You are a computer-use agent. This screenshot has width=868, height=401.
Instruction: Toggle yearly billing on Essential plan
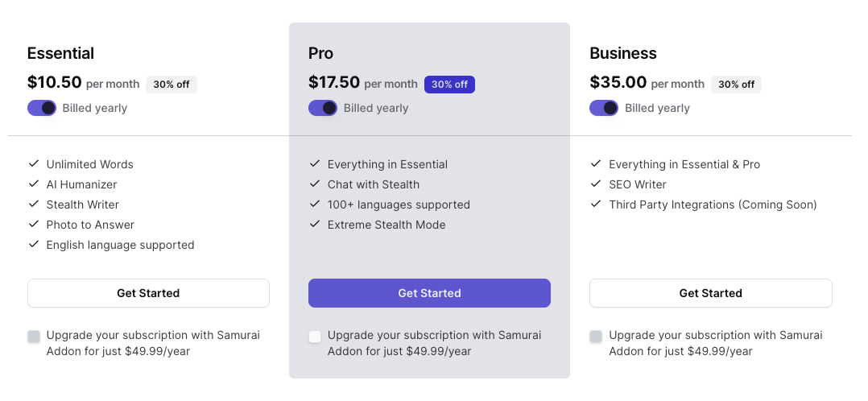(x=42, y=108)
